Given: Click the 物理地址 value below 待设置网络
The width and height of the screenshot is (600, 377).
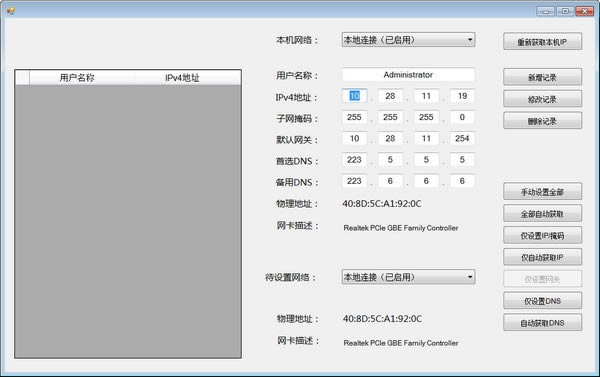Looking at the screenshot, I should click(x=382, y=319).
